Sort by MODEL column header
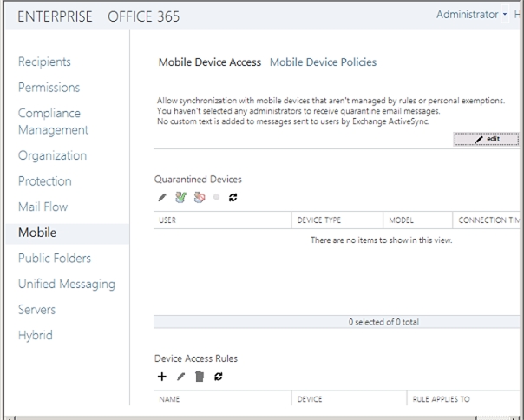 (x=418, y=220)
